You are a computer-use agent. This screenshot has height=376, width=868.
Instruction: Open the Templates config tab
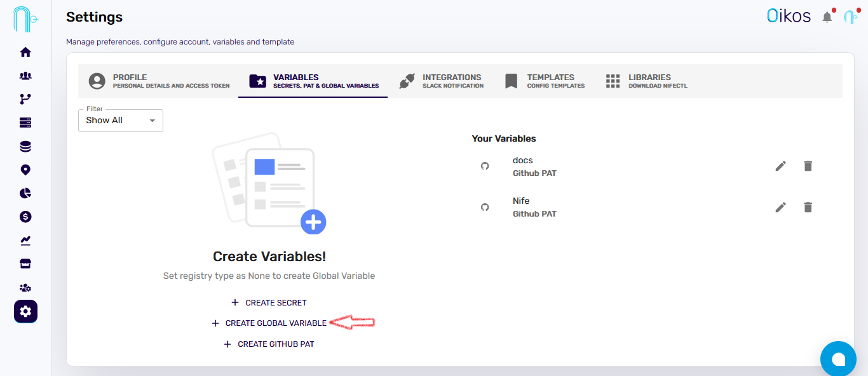pyautogui.click(x=545, y=81)
